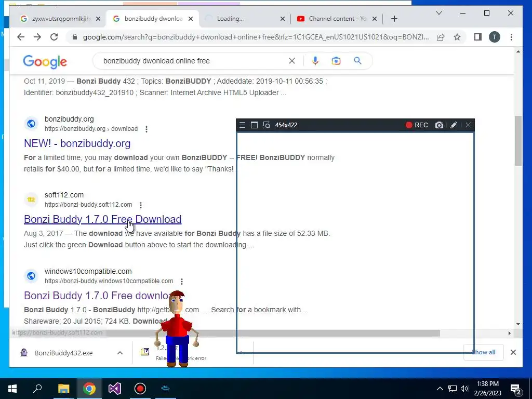Click the soft112 favicon
Image resolution: width=532 pixels, height=399 pixels.
[x=31, y=199]
